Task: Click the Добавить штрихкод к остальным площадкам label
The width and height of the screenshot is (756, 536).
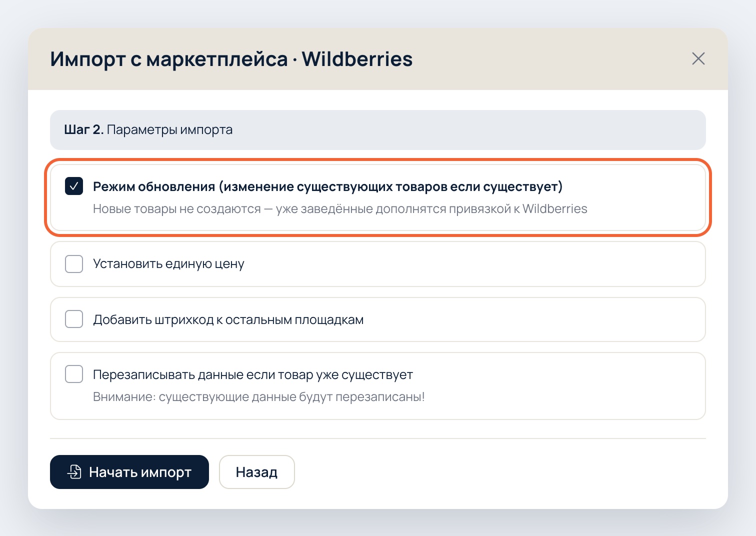Action: [x=228, y=320]
